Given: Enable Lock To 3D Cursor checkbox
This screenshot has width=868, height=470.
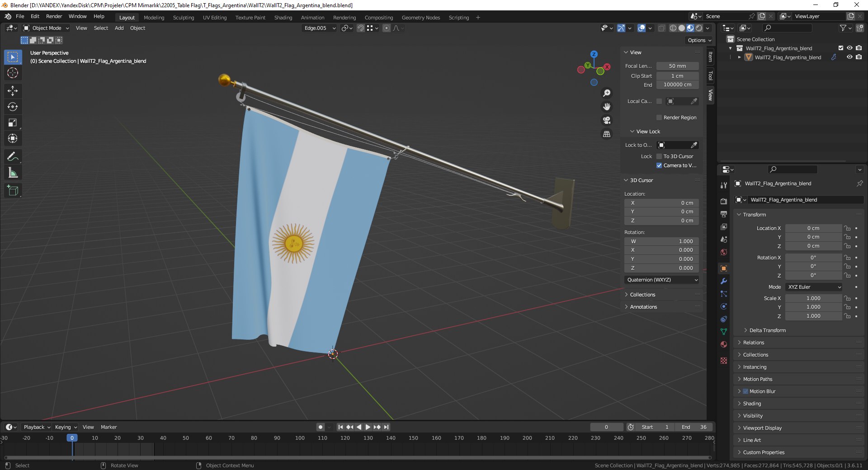Looking at the screenshot, I should coord(659,156).
